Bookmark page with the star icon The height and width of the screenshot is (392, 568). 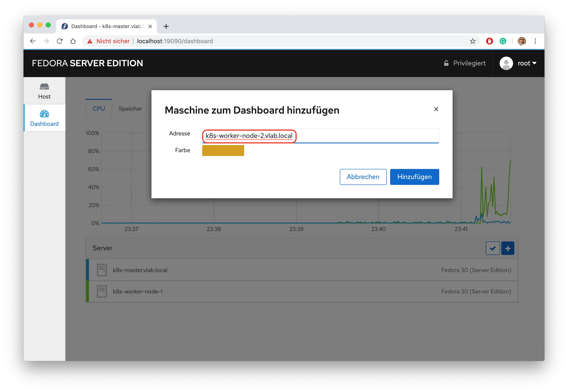[x=472, y=41]
